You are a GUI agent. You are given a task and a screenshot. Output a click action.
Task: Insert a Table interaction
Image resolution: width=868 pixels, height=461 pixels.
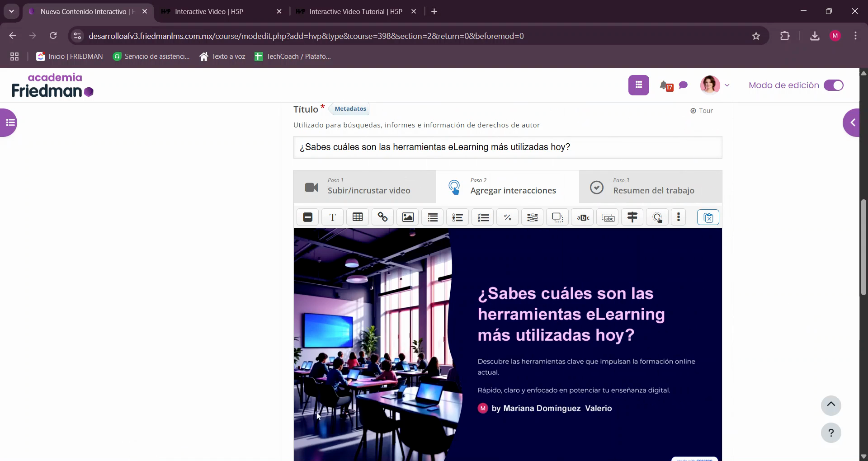click(x=358, y=217)
